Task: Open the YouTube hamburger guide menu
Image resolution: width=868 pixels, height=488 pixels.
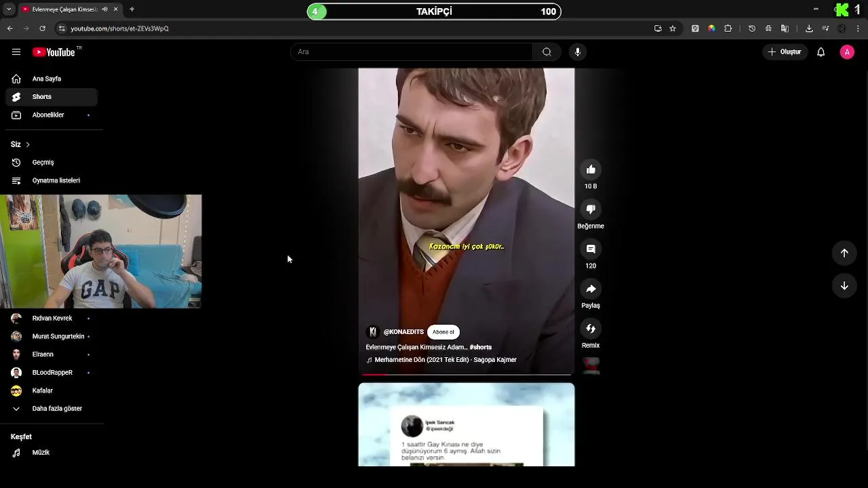Action: (16, 52)
